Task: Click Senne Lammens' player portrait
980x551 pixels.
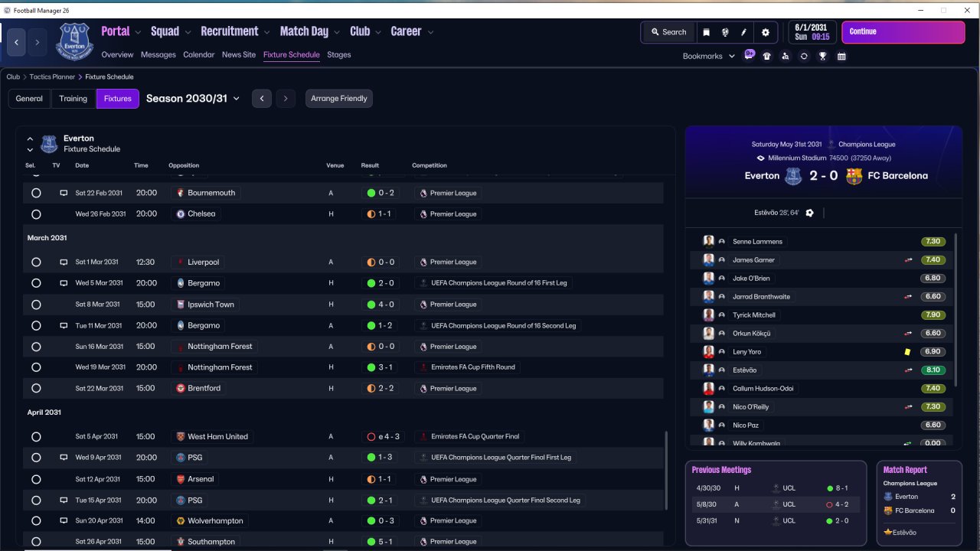Action: 708,242
